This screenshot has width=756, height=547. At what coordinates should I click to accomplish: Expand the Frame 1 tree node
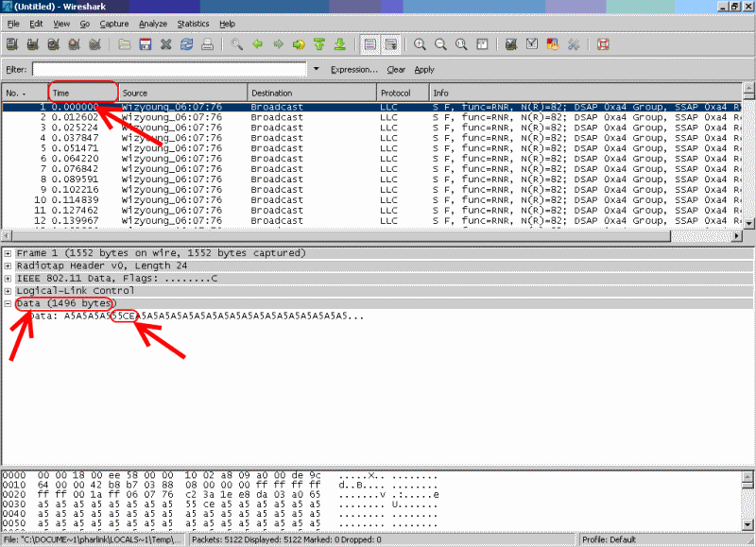[x=8, y=253]
